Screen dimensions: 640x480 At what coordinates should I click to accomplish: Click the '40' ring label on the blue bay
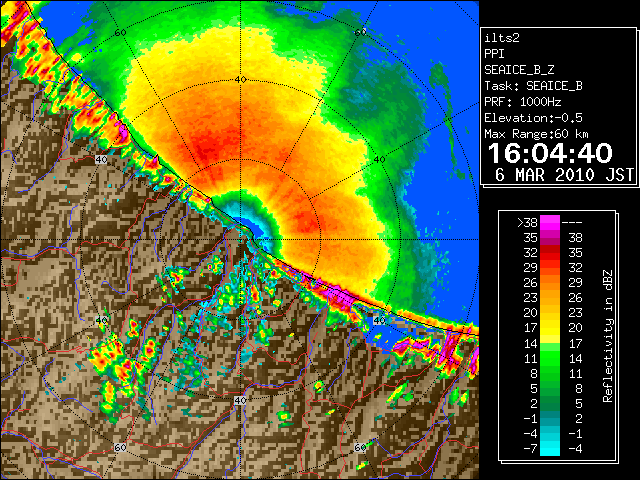[x=379, y=320]
